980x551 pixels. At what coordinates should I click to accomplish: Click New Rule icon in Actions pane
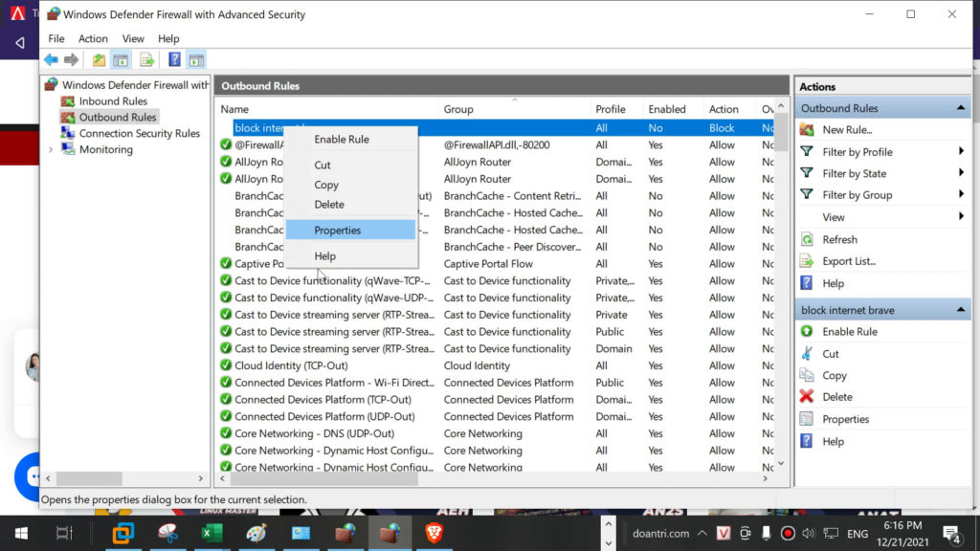pyautogui.click(x=807, y=130)
